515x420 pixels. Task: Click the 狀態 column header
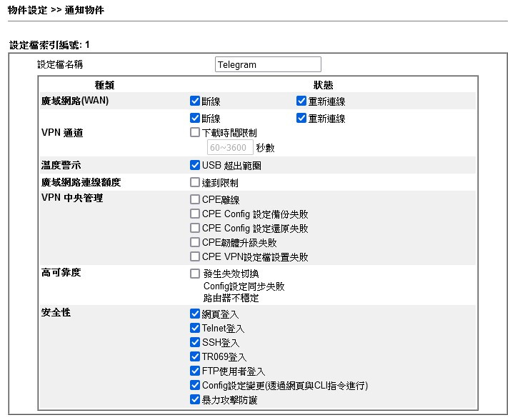(323, 85)
